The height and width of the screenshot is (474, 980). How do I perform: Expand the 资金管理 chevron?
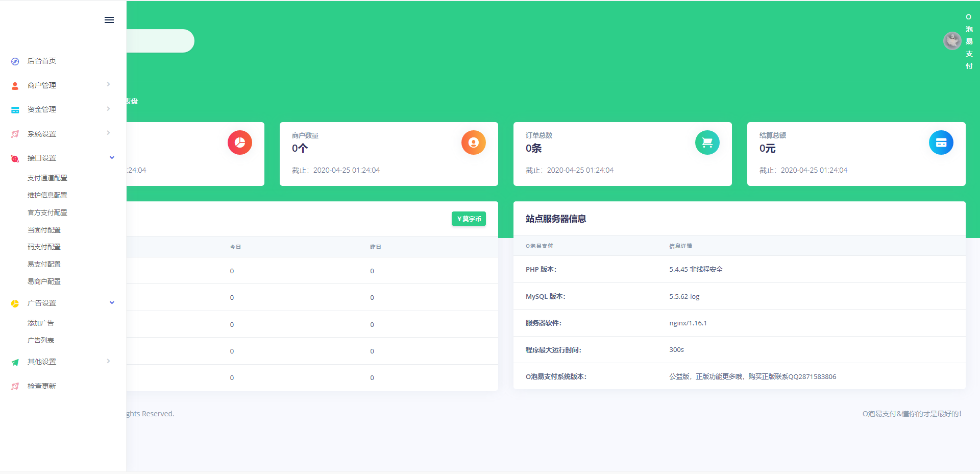(x=108, y=109)
